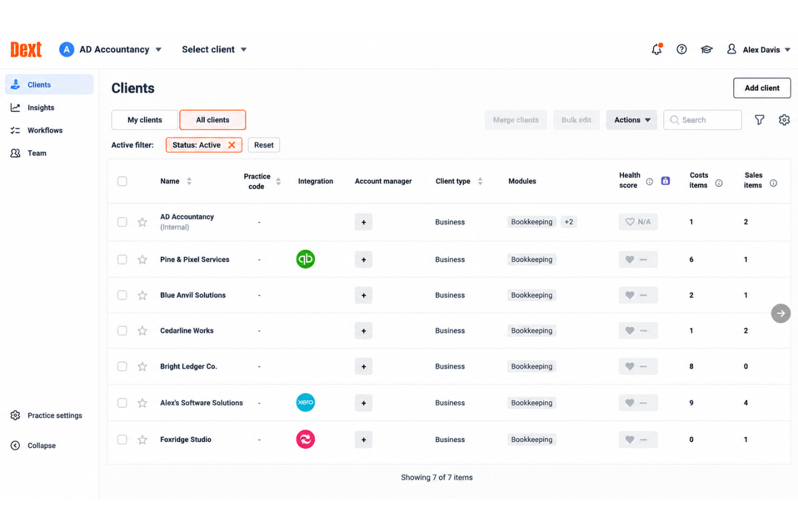Click Health score info icon
798x532 pixels.
[649, 182]
